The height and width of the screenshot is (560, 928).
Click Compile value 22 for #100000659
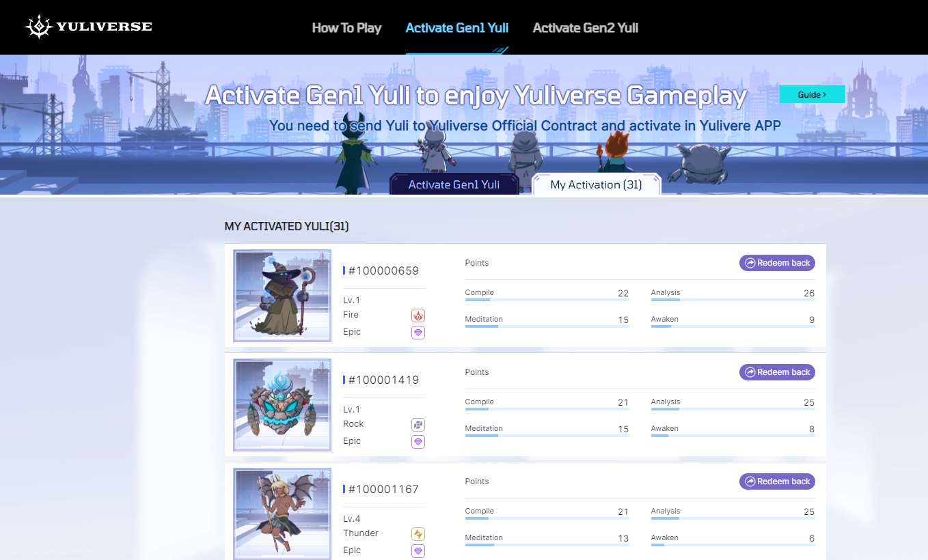(623, 294)
